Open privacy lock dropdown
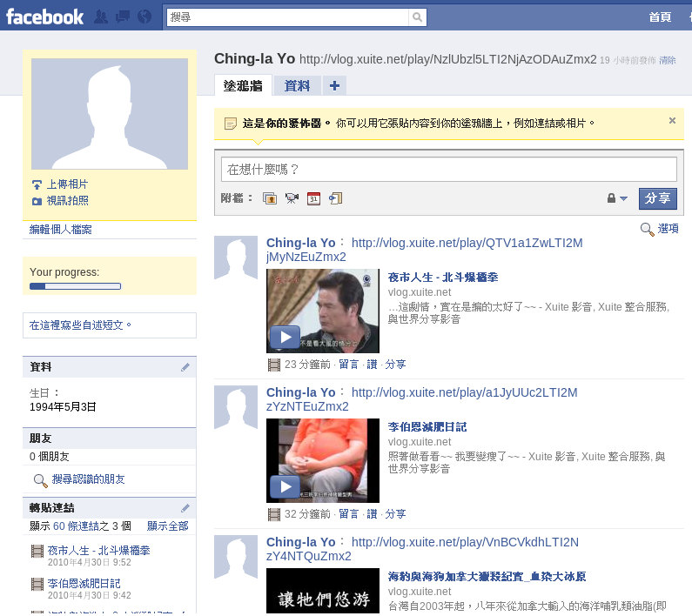This screenshot has width=692, height=616. coord(617,198)
